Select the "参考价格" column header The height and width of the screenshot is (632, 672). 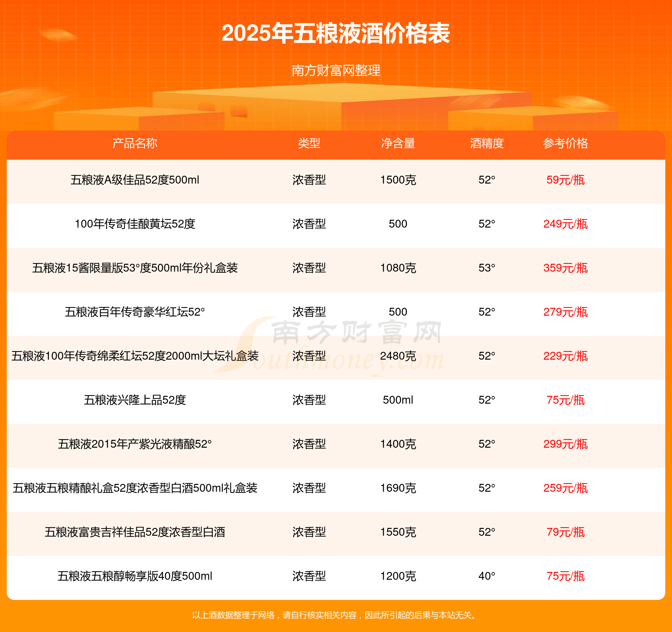click(566, 143)
